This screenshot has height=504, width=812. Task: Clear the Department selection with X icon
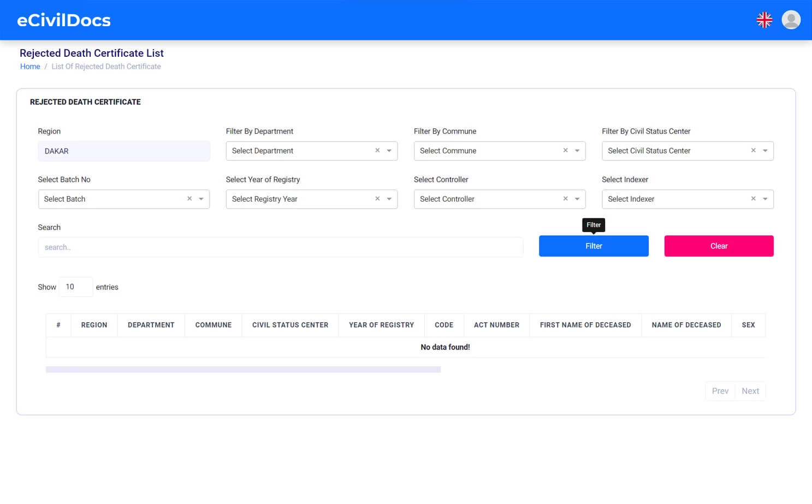coord(377,151)
